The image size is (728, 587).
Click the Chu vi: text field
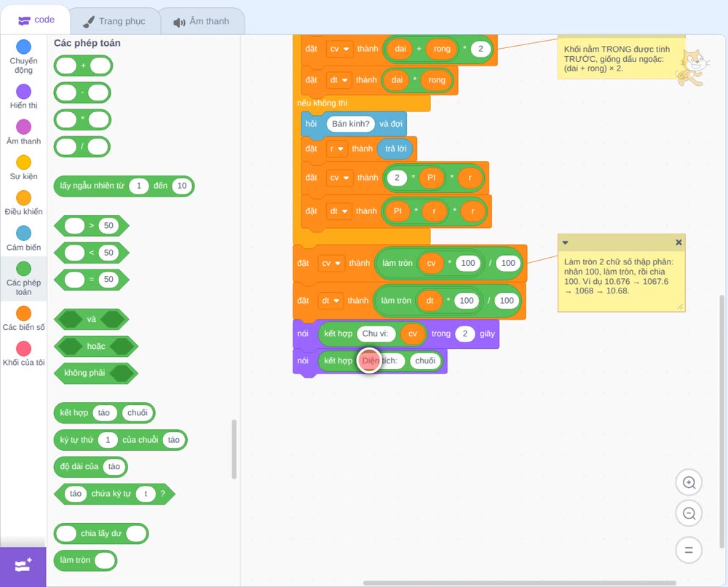pyautogui.click(x=375, y=334)
